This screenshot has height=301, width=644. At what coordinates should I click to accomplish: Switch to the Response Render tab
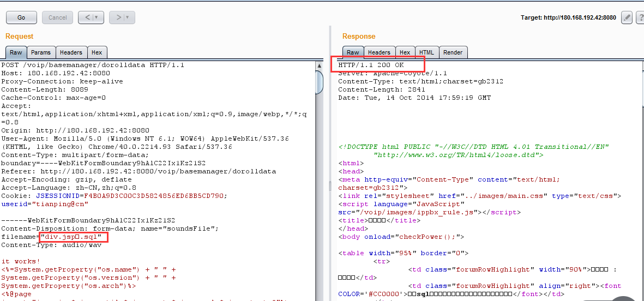tap(453, 52)
